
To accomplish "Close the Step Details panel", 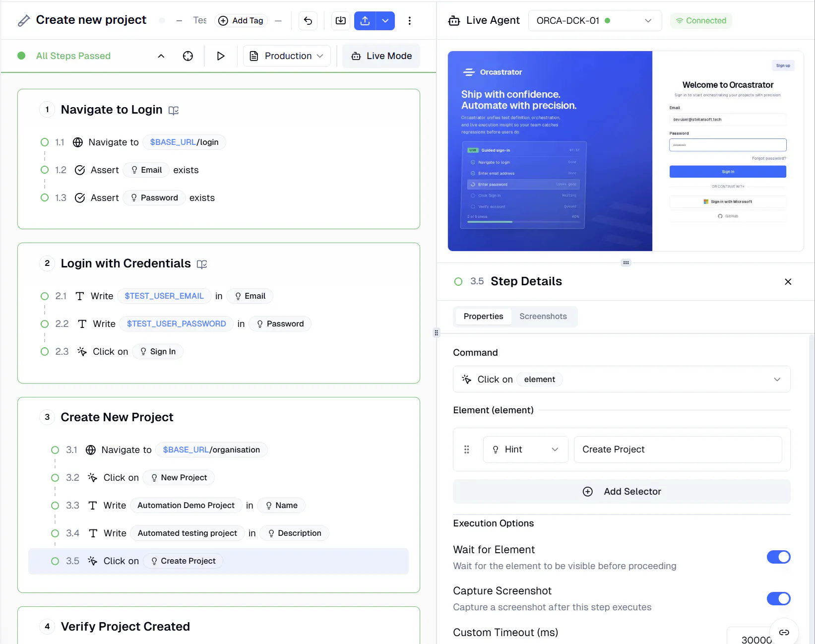I will click(788, 282).
